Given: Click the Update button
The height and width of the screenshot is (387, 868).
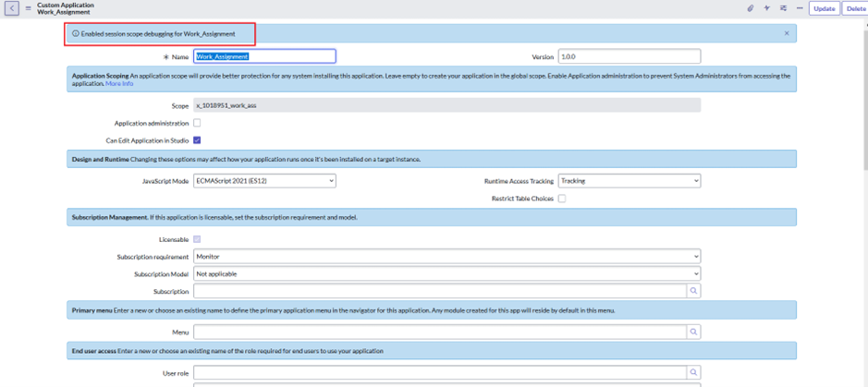Looking at the screenshot, I should [824, 8].
